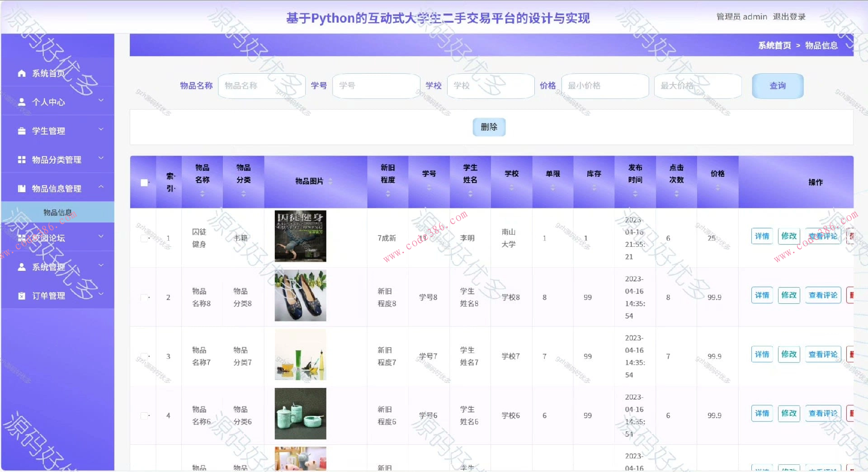Open 系统首页 from the breadcrumb
This screenshot has height=472, width=868.
point(774,46)
